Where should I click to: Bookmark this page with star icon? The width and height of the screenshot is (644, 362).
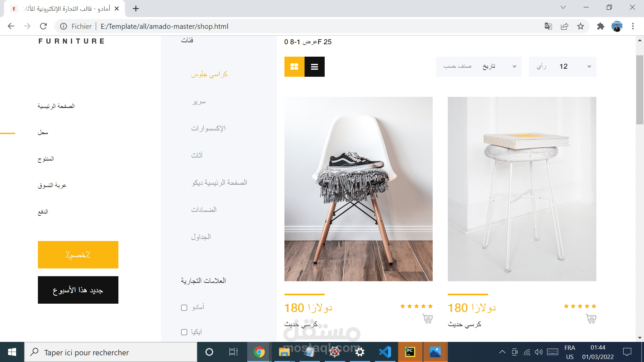(581, 26)
